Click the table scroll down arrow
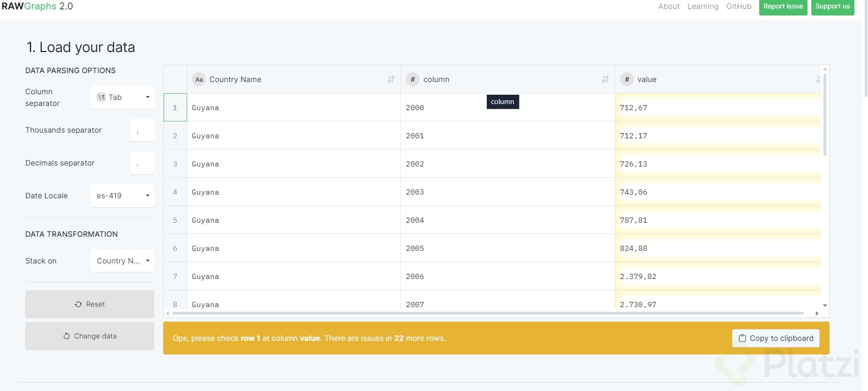The height and width of the screenshot is (391, 868). [825, 305]
